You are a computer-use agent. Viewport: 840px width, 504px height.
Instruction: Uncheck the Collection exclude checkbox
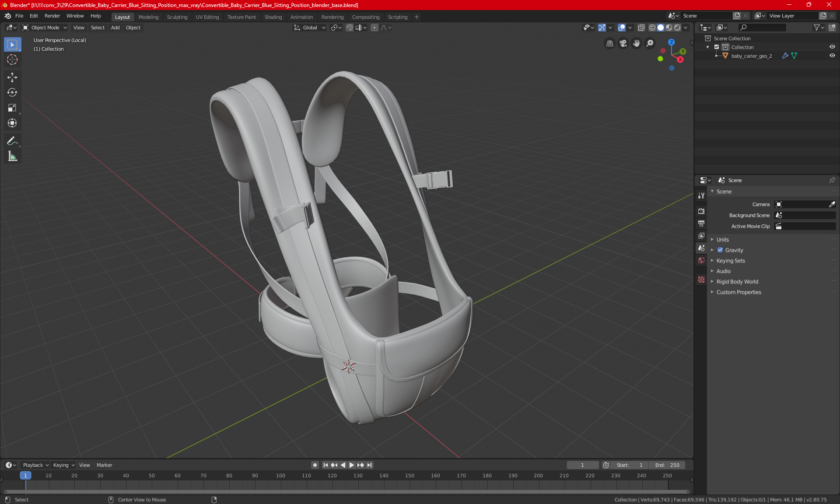click(x=717, y=47)
